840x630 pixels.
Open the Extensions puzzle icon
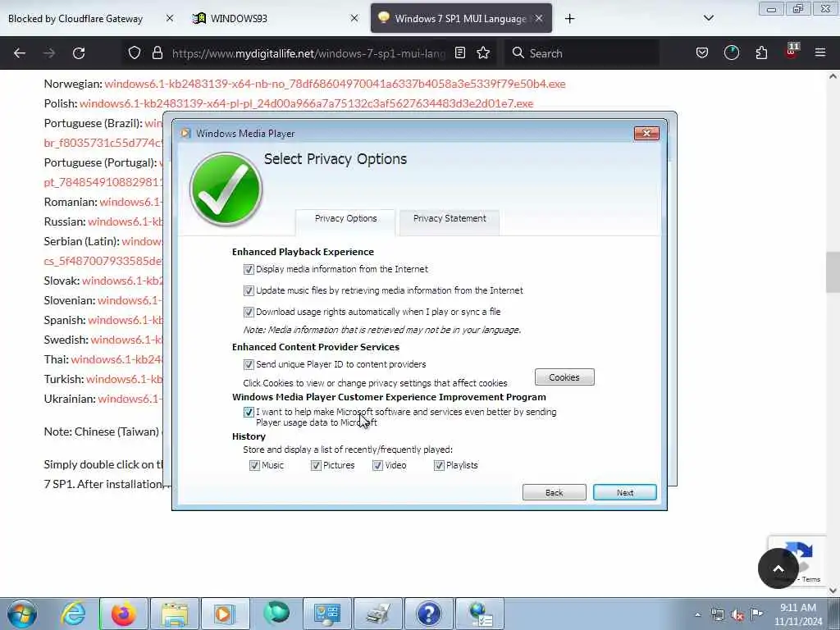coord(761,52)
